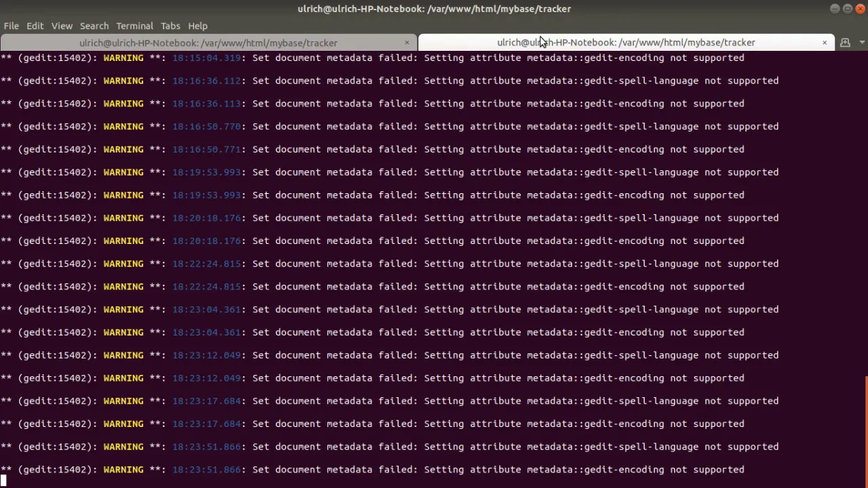Close the inactive left-hand terminal tab

pyautogui.click(x=407, y=43)
